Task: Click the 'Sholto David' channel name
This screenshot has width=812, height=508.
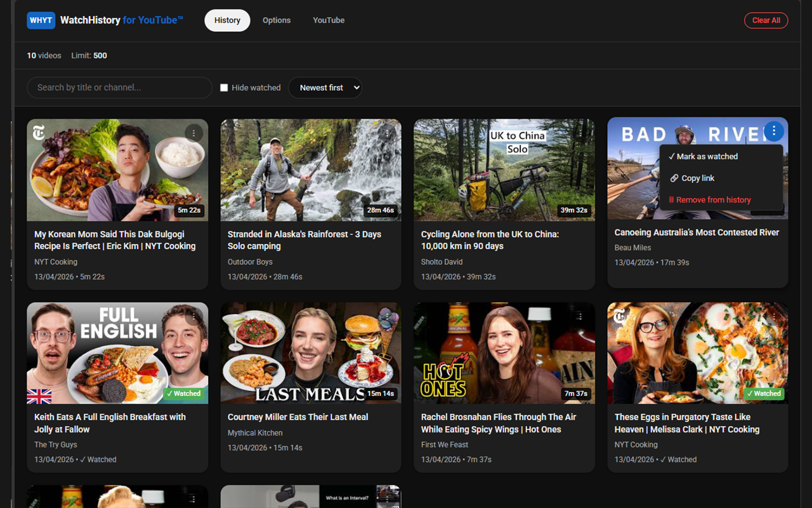Action: pos(442,262)
